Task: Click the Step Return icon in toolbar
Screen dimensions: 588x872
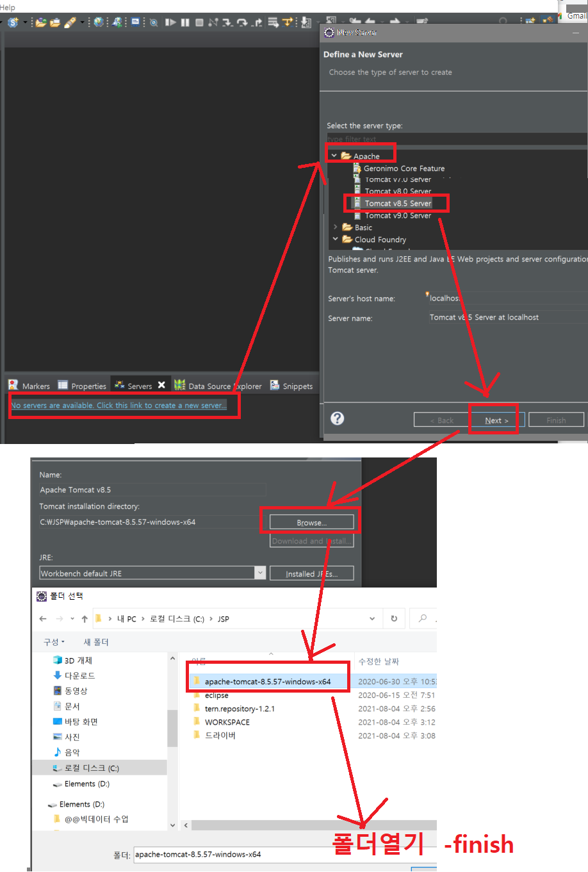Action: tap(257, 22)
